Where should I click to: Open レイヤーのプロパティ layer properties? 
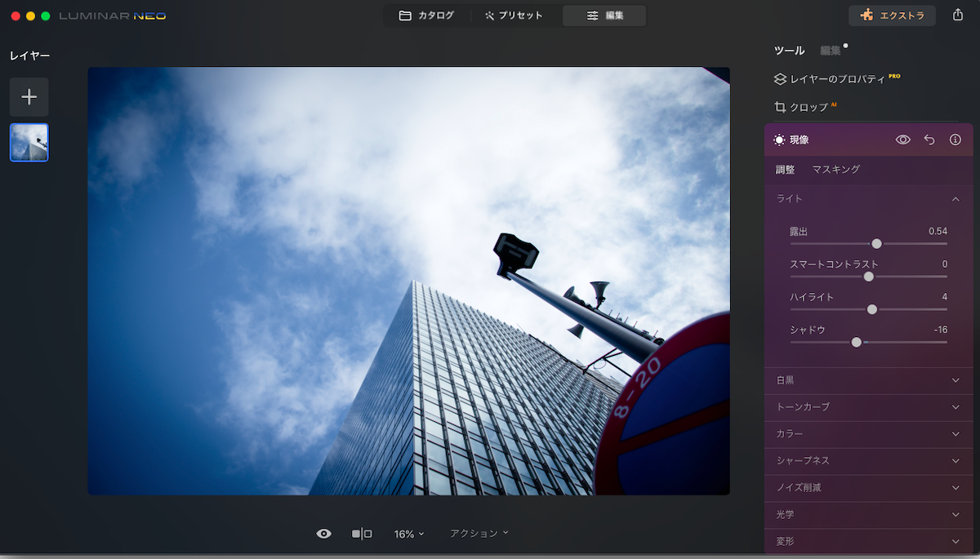[x=836, y=79]
